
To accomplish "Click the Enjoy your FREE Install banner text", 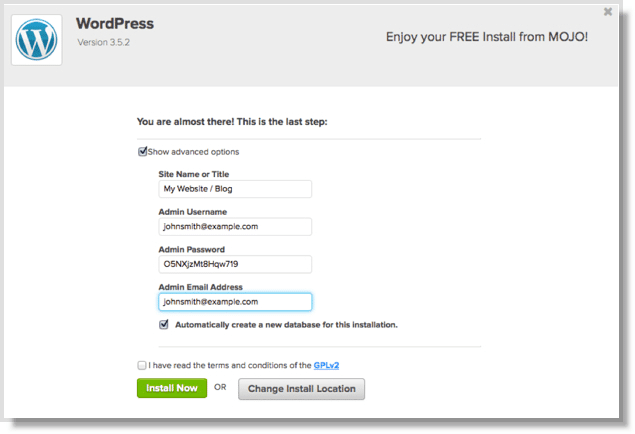I will (487, 36).
